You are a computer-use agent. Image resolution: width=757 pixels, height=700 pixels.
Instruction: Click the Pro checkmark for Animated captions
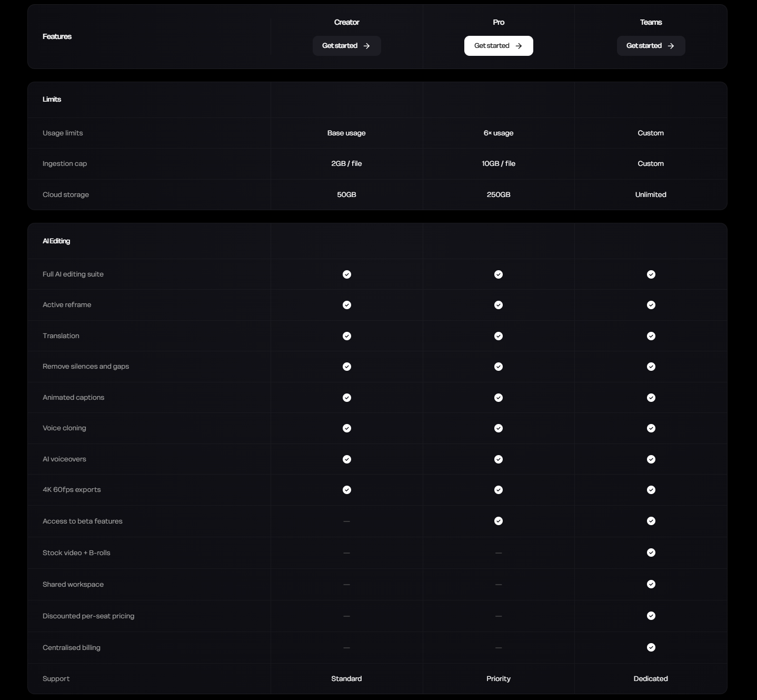(x=499, y=398)
